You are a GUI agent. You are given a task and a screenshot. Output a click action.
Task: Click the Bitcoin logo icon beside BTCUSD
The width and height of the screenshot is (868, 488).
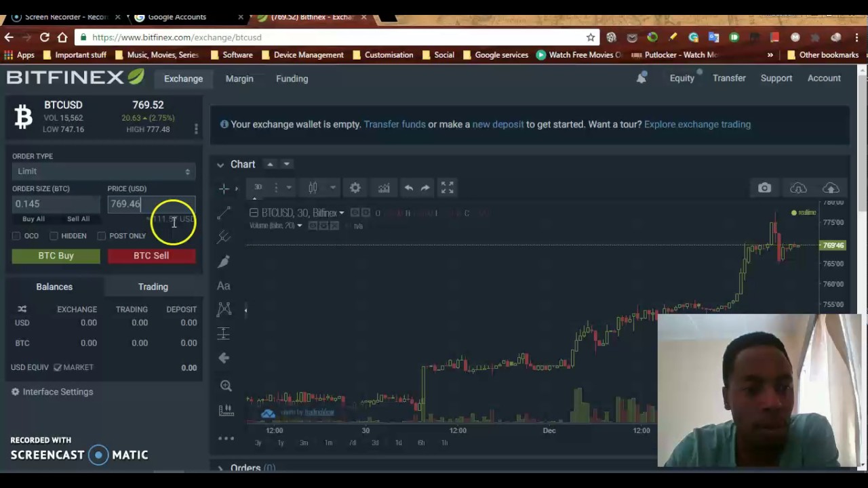click(24, 117)
